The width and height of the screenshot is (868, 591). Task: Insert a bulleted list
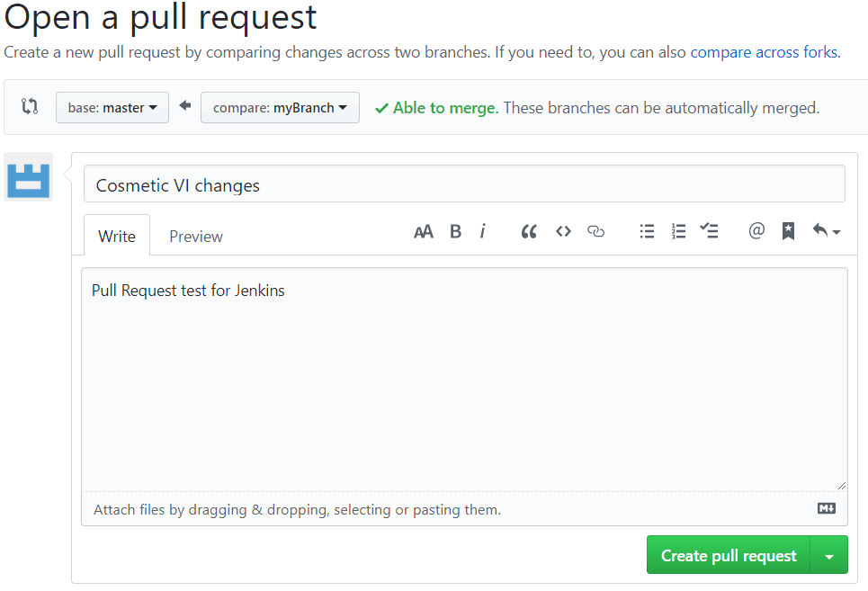pyautogui.click(x=647, y=232)
